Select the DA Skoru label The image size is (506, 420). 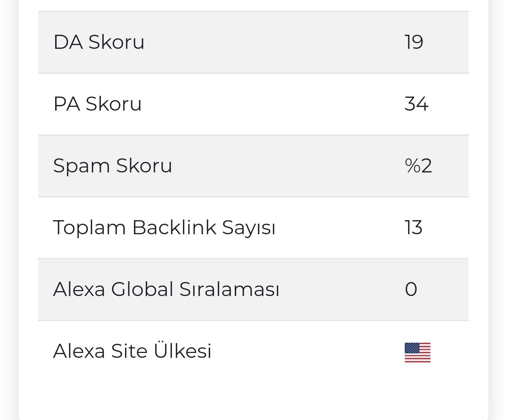coord(99,42)
